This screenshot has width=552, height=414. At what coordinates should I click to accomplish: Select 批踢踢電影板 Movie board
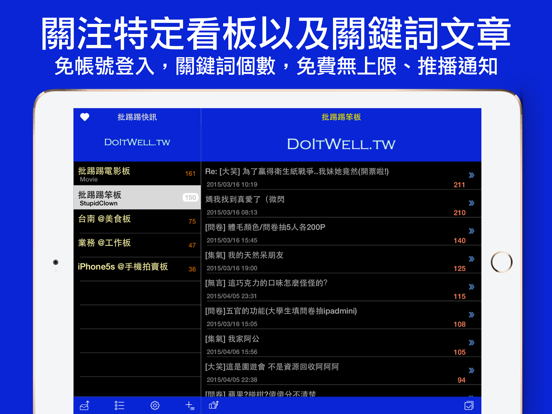(137, 174)
